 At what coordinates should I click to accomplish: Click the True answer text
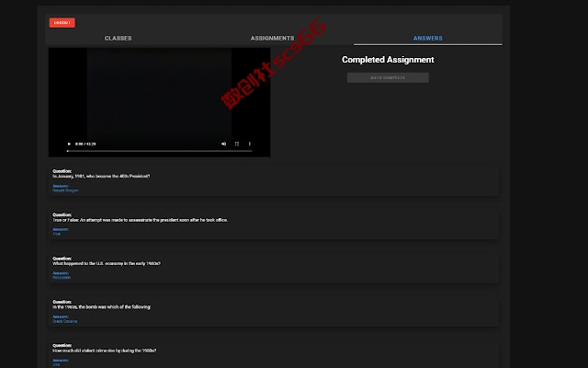coord(56,234)
